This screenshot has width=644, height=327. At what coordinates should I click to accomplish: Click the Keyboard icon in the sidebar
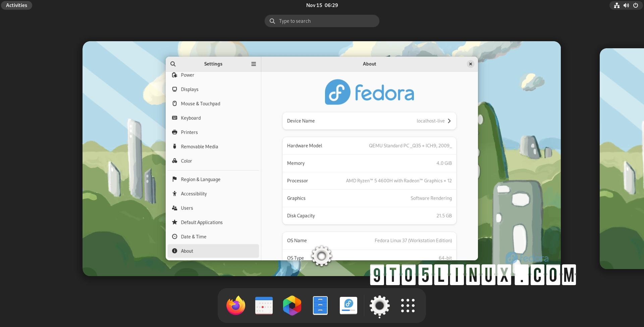(x=175, y=118)
